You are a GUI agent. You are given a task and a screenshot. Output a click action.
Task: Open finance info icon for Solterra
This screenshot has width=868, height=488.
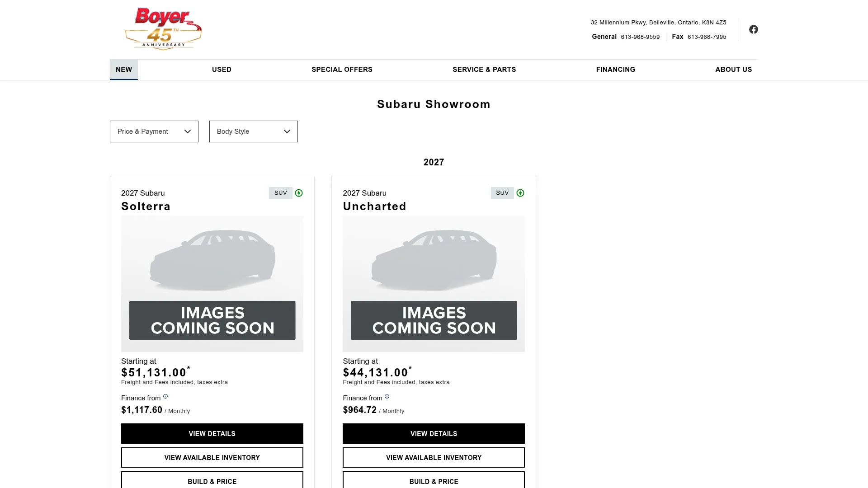(x=165, y=396)
